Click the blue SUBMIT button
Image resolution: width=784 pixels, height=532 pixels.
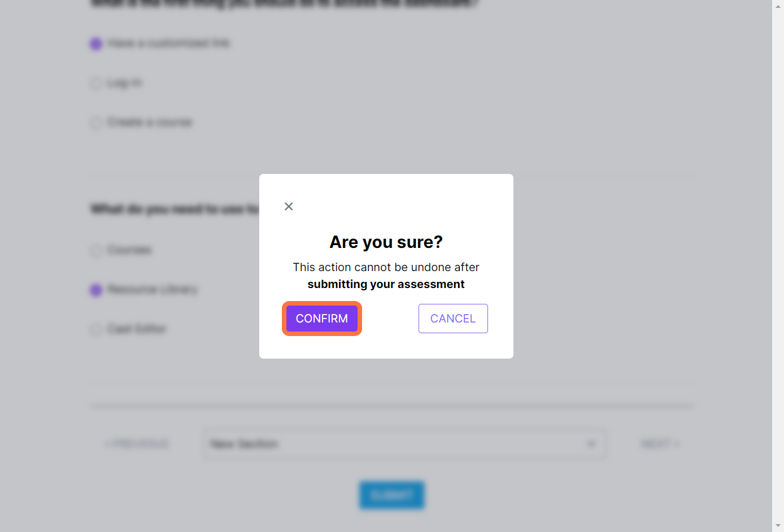click(x=391, y=495)
